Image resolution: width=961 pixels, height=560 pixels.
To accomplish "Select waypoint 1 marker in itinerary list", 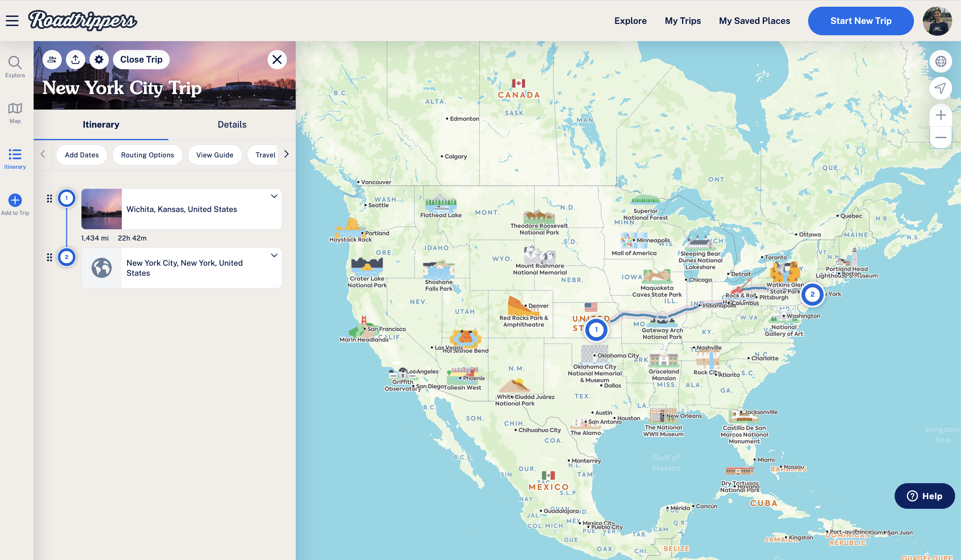I will 66,198.
